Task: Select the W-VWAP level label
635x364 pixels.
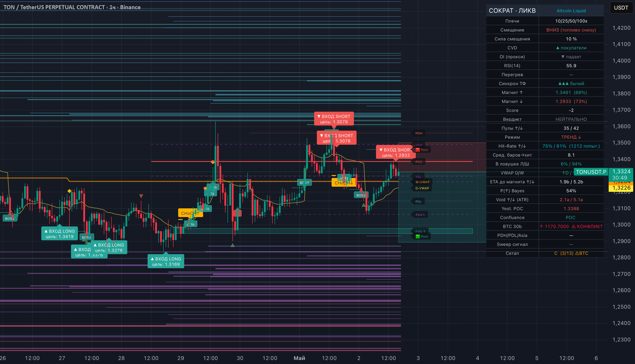Action: click(422, 182)
